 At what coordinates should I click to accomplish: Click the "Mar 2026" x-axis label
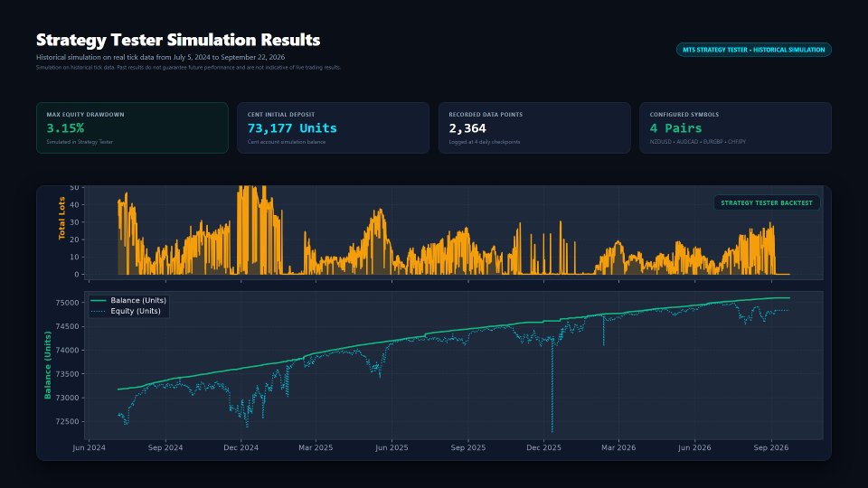(618, 447)
